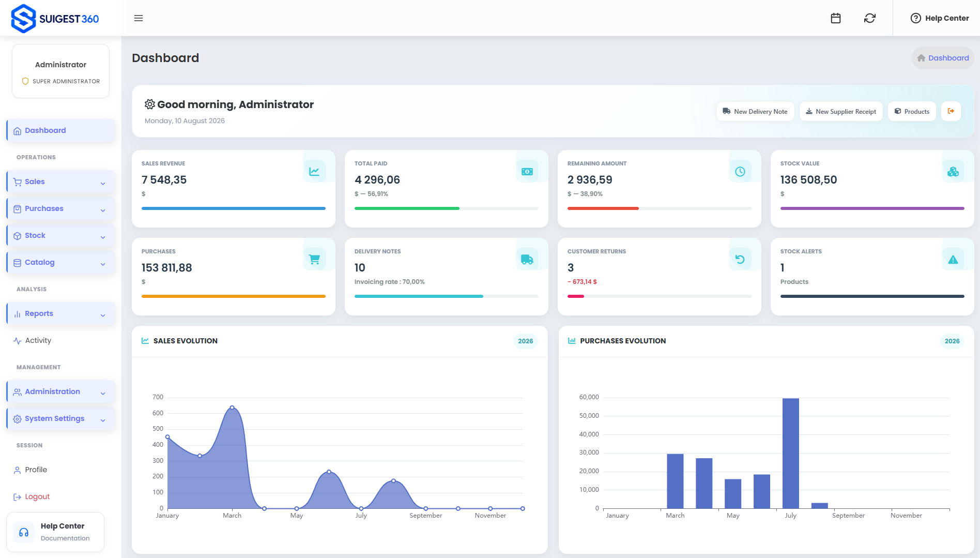The width and height of the screenshot is (980, 558).
Task: Expand the Catalog menu chevron
Action: (x=103, y=264)
